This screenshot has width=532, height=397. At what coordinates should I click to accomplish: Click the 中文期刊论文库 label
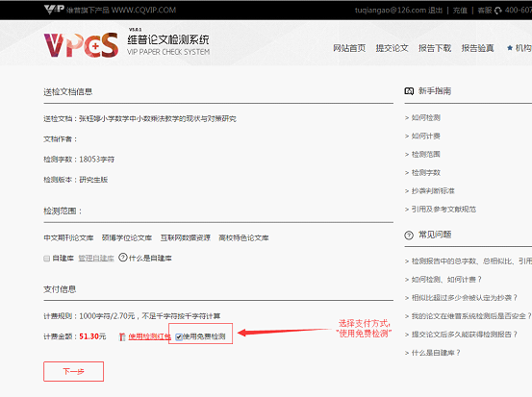tap(68, 238)
